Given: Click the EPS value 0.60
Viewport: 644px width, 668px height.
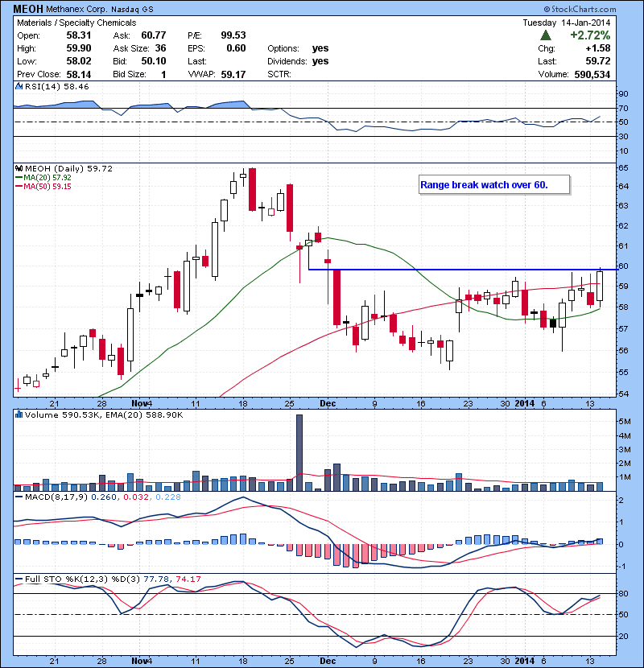Looking at the screenshot, I should click(236, 48).
